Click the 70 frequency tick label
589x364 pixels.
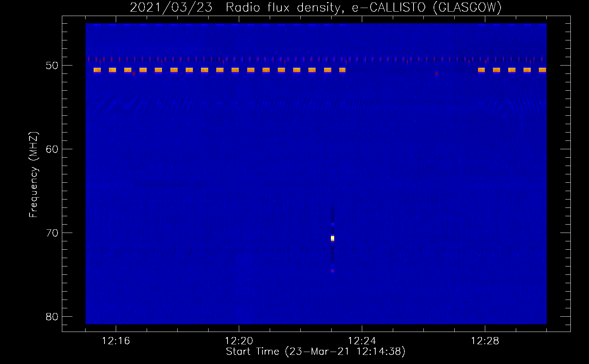click(52, 233)
